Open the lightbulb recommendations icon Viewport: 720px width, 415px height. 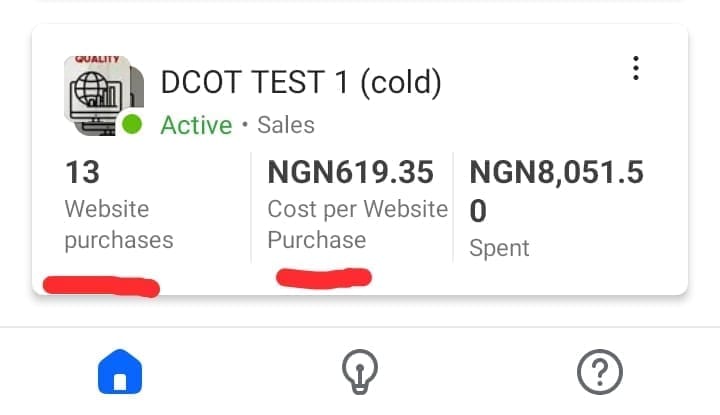coord(359,373)
